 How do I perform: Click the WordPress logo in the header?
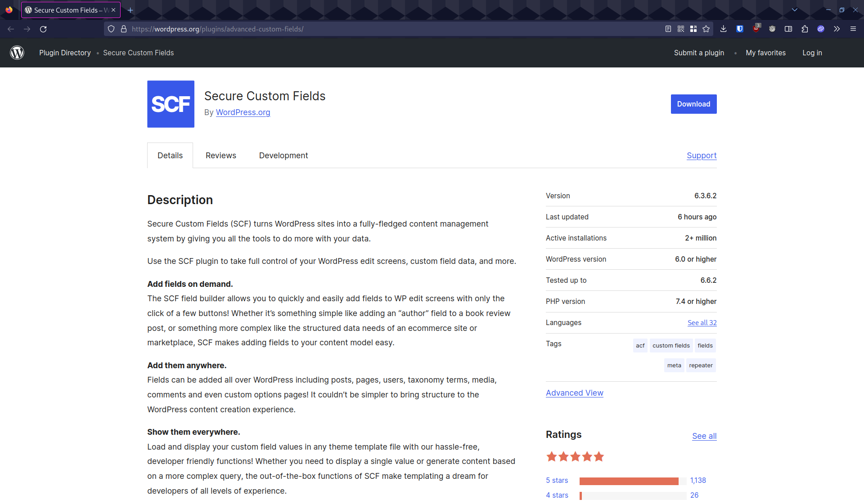point(17,53)
